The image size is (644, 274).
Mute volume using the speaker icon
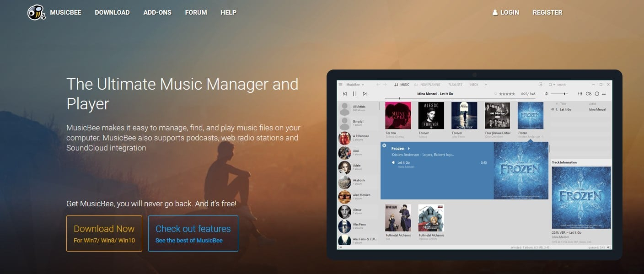[x=547, y=94]
